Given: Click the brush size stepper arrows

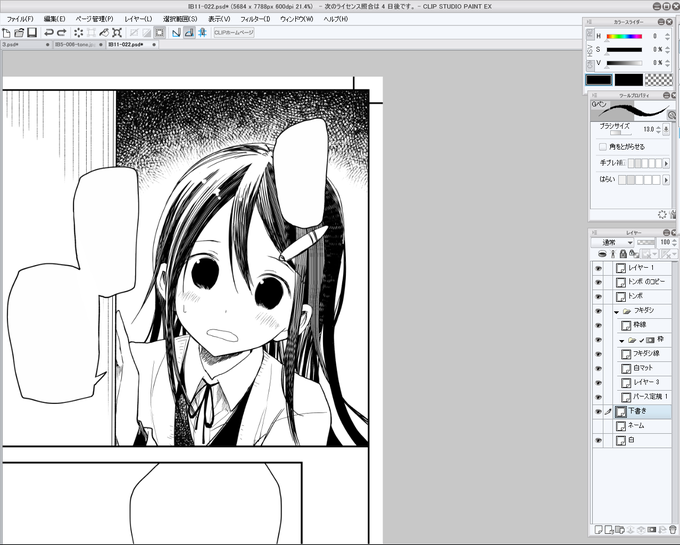Looking at the screenshot, I should pyautogui.click(x=658, y=129).
